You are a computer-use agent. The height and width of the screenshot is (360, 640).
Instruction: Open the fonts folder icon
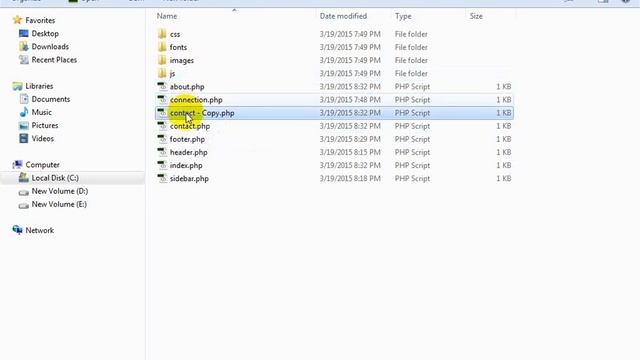click(162, 47)
